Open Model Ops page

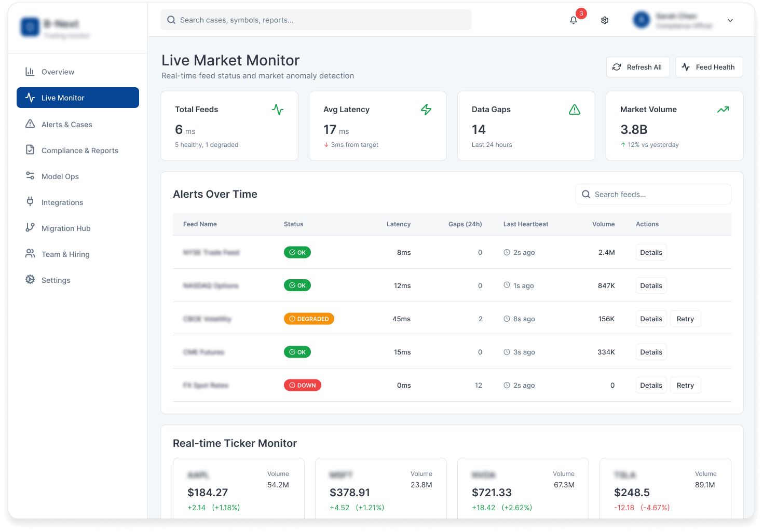pyautogui.click(x=78, y=176)
